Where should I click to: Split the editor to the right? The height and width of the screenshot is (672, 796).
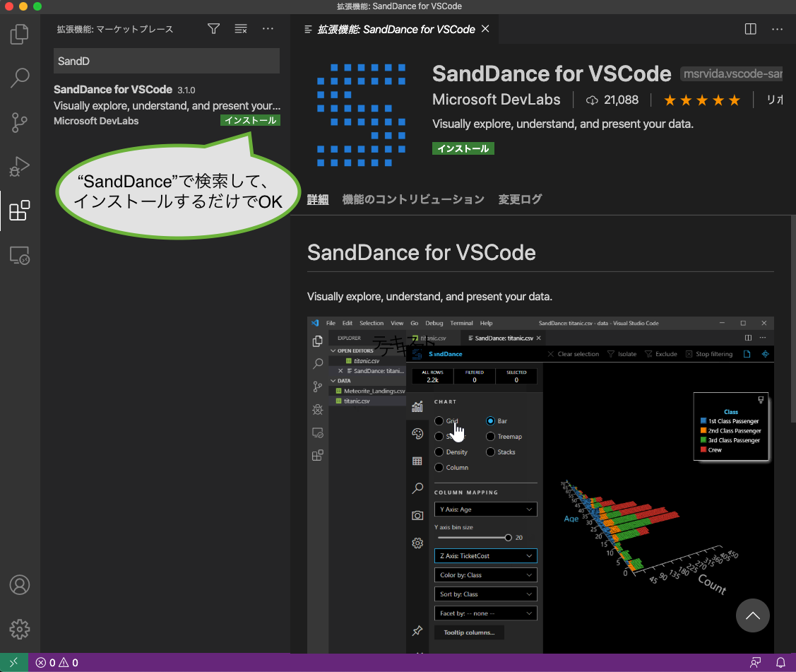[x=750, y=29]
